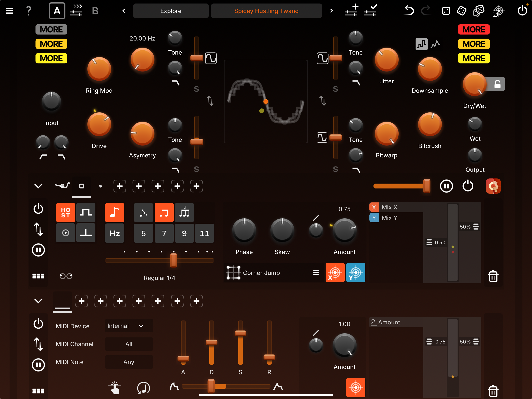Viewport: 532px width, 399px height.
Task: Toggle the Dry/Wet lock icon
Action: tap(497, 84)
